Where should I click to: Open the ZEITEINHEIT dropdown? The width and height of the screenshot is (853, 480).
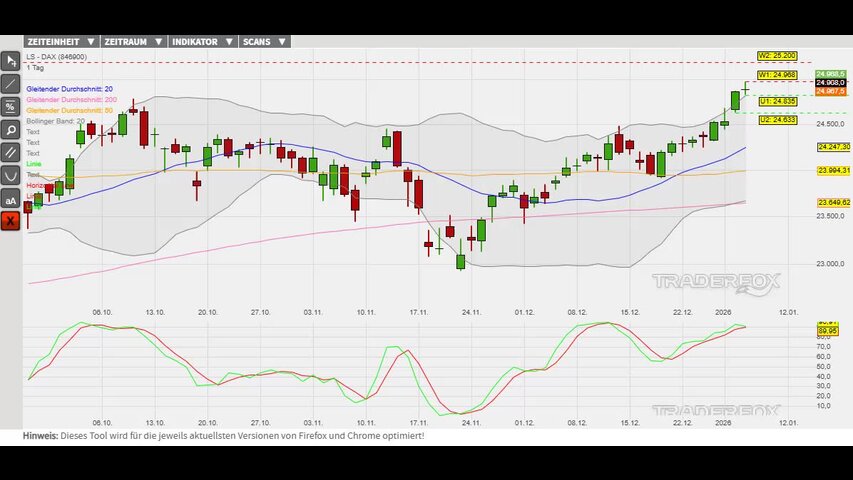[x=61, y=42]
